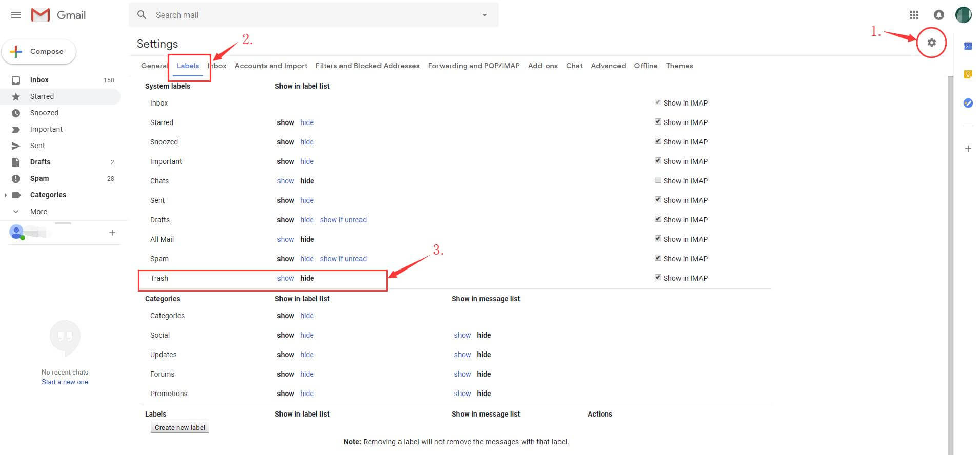Enable Show in IMAP for Chats

(657, 180)
